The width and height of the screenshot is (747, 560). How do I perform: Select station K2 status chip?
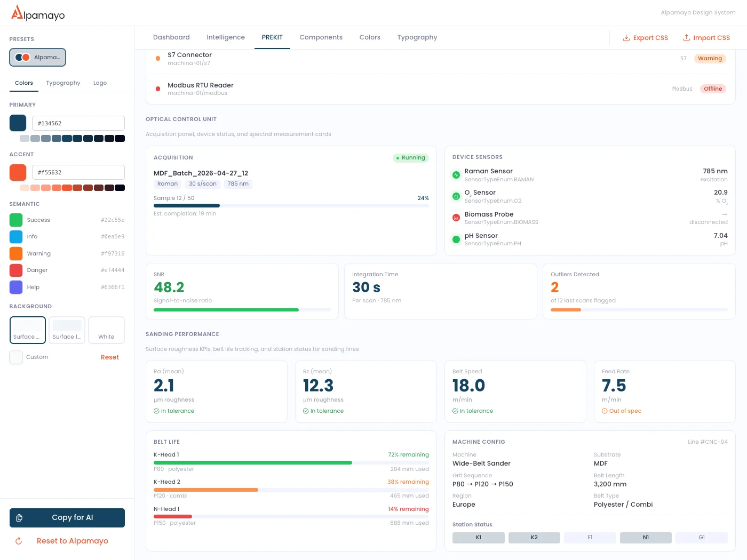click(534, 538)
